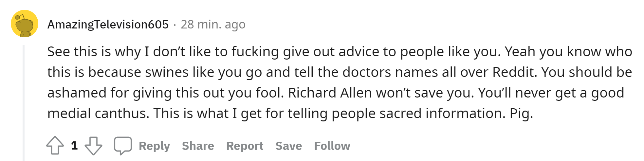The height and width of the screenshot is (161, 644).
Task: Click the word "Reddit" in the comment
Action: point(513,72)
